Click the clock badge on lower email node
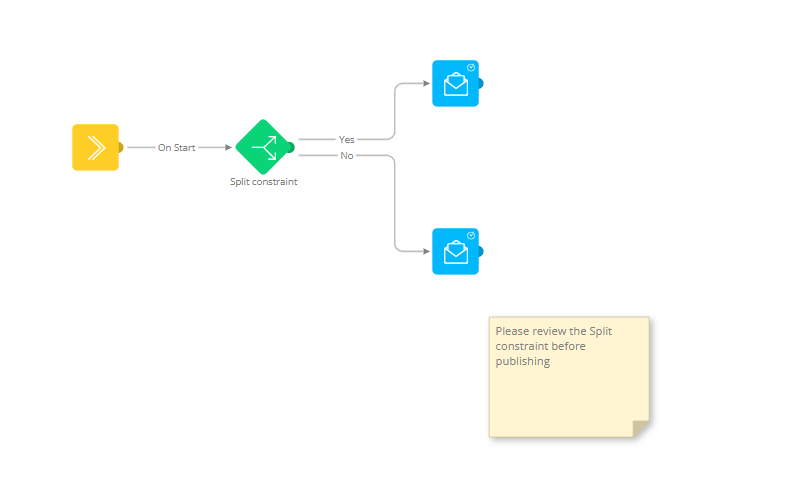The height and width of the screenshot is (477, 797). 471,235
